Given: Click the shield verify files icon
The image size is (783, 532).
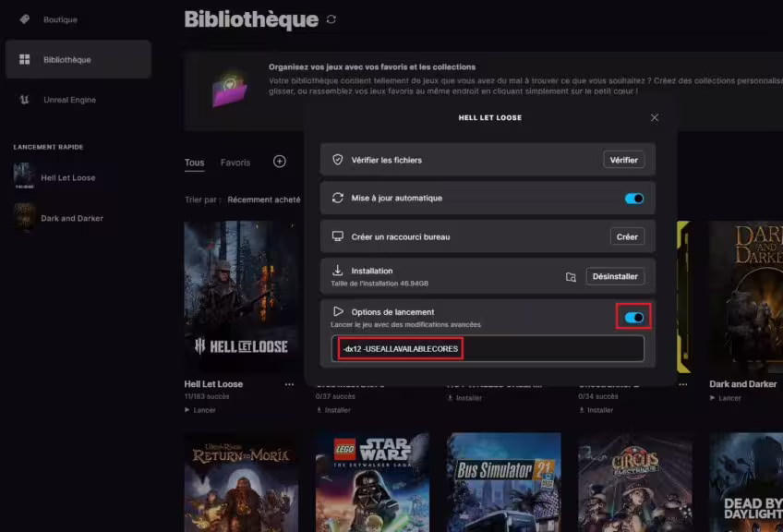Looking at the screenshot, I should [x=338, y=160].
